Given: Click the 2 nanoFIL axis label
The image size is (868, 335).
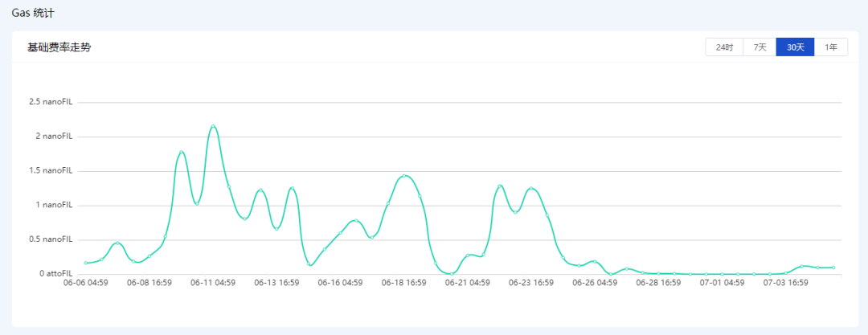Looking at the screenshot, I should point(54,137).
